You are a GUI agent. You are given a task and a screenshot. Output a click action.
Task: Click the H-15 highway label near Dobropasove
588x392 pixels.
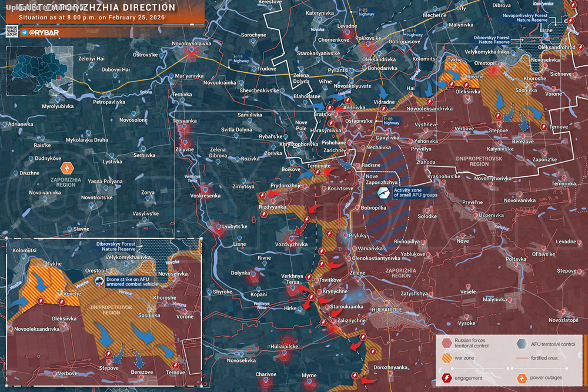[x=415, y=32]
